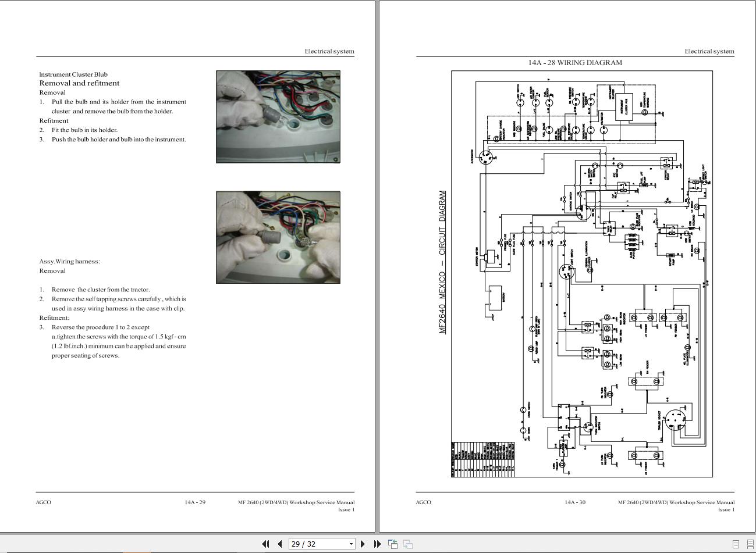Jump to the last page
The image size is (756, 553).
tap(377, 544)
